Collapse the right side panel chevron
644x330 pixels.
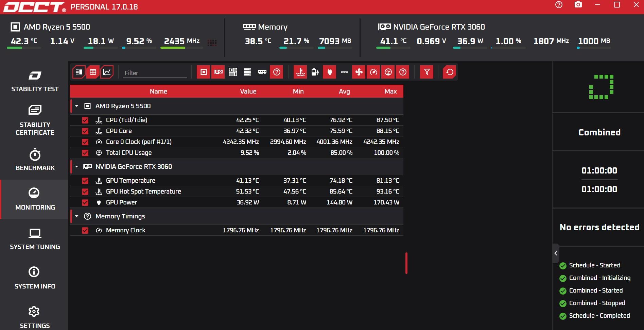click(556, 253)
